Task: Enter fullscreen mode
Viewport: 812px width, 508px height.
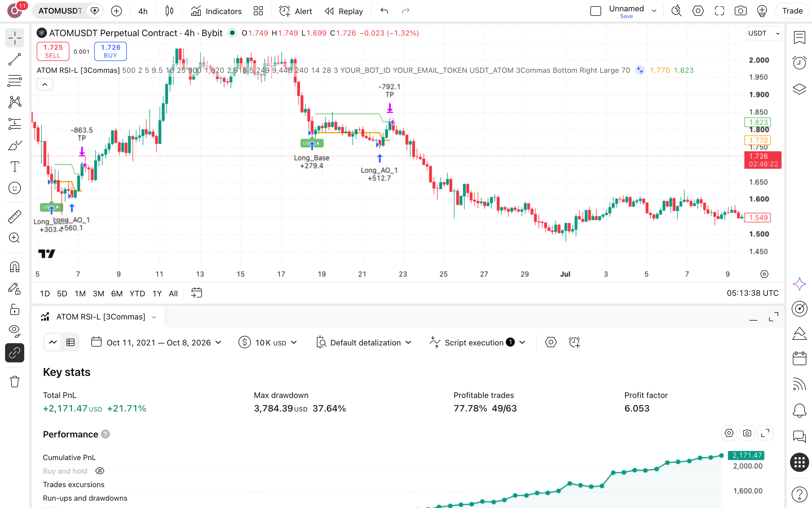Action: (x=720, y=11)
